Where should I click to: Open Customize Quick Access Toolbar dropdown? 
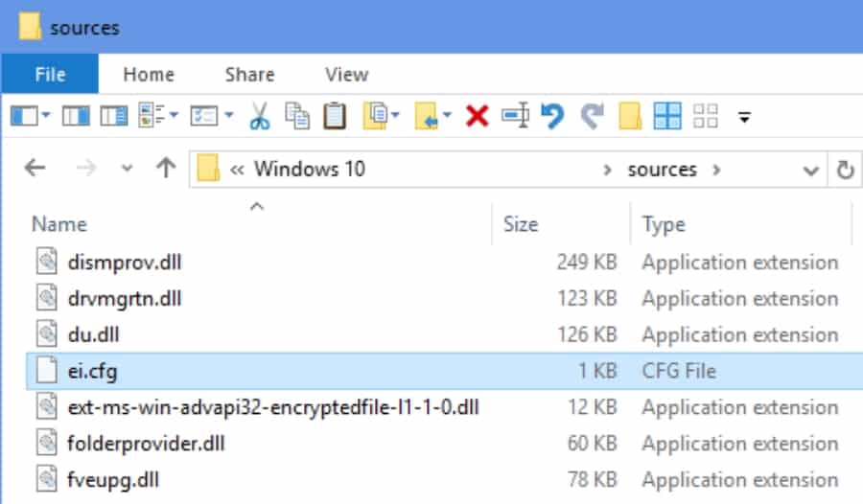tap(745, 117)
